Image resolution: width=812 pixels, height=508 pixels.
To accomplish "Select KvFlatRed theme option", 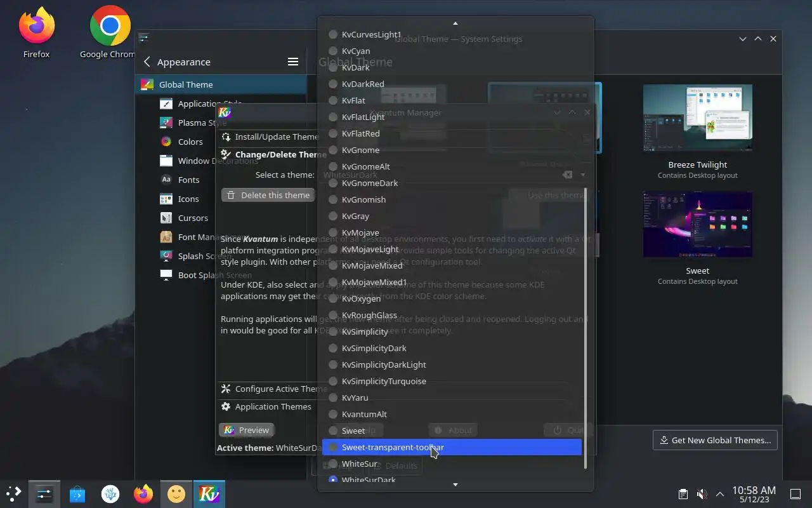I will coord(452,133).
